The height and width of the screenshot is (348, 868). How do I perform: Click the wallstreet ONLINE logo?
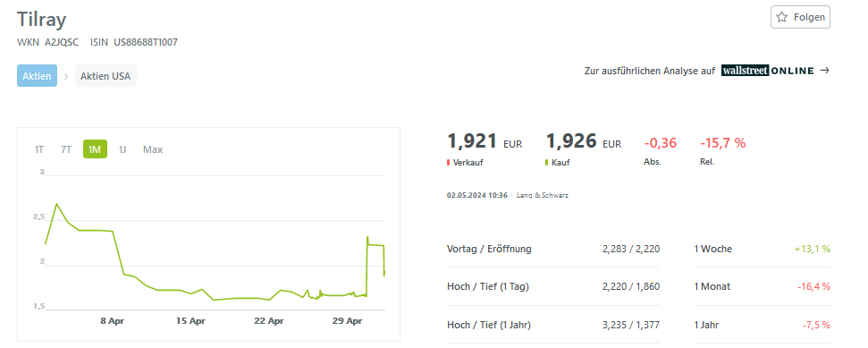tap(768, 71)
